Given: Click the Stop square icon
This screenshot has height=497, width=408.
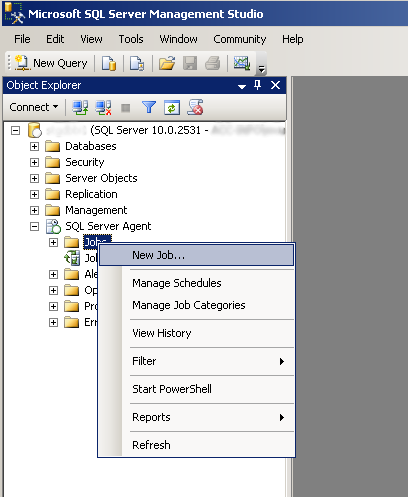Looking at the screenshot, I should 126,108.
